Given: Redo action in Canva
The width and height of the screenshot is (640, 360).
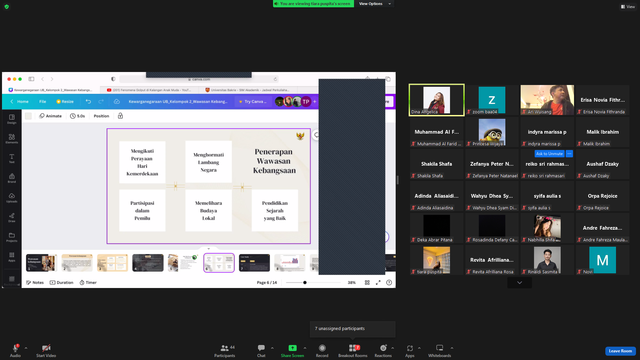Looking at the screenshot, I should coord(101,102).
